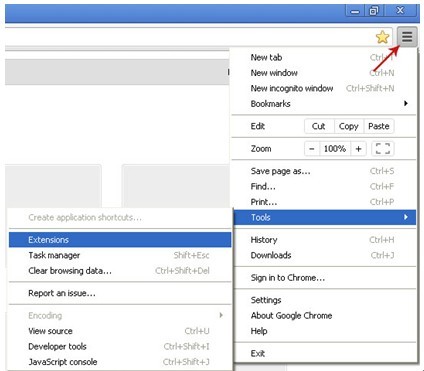Open About Google Chrome

tap(325, 315)
